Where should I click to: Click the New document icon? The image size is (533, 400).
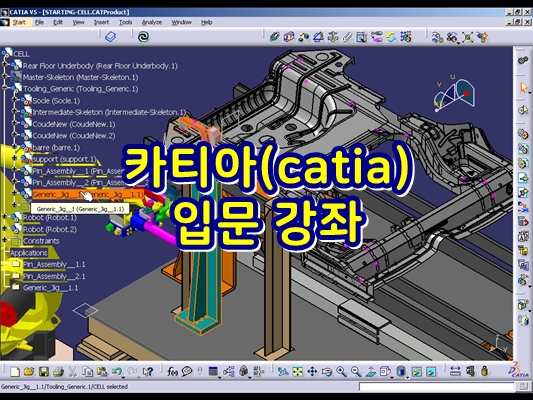[x=15, y=371]
